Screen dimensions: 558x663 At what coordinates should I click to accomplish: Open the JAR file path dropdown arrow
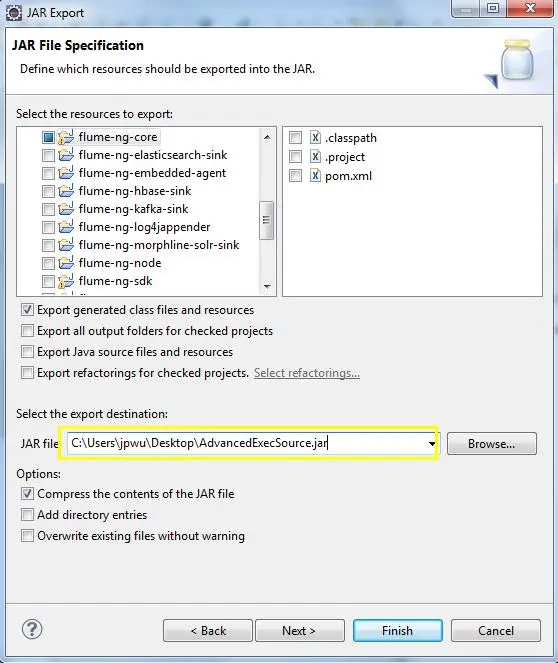coord(432,444)
